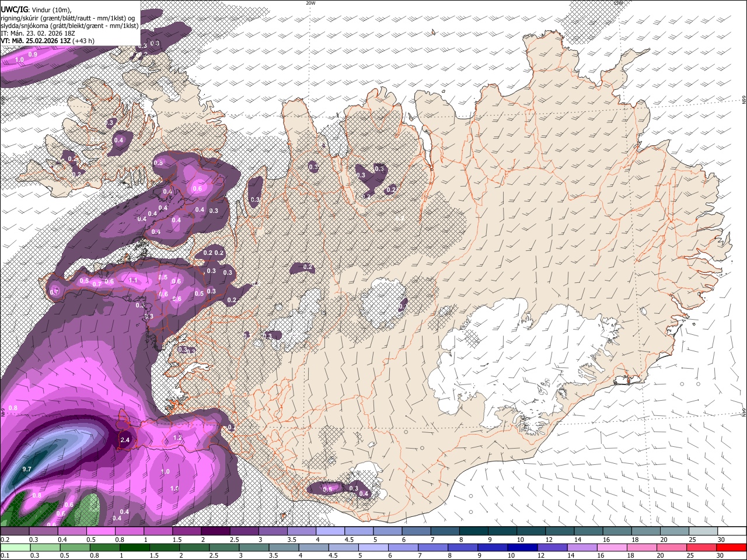This screenshot has height=560, width=747.
Task: Pick the light pink bottom-row swatch from 16 to 18
Action: point(613,547)
